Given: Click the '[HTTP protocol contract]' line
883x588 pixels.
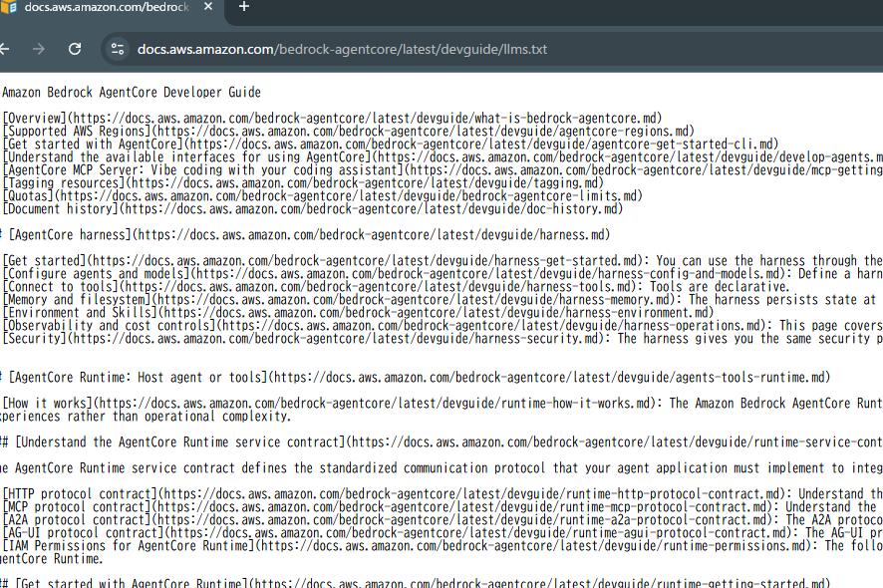Looking at the screenshot, I should [x=442, y=494].
